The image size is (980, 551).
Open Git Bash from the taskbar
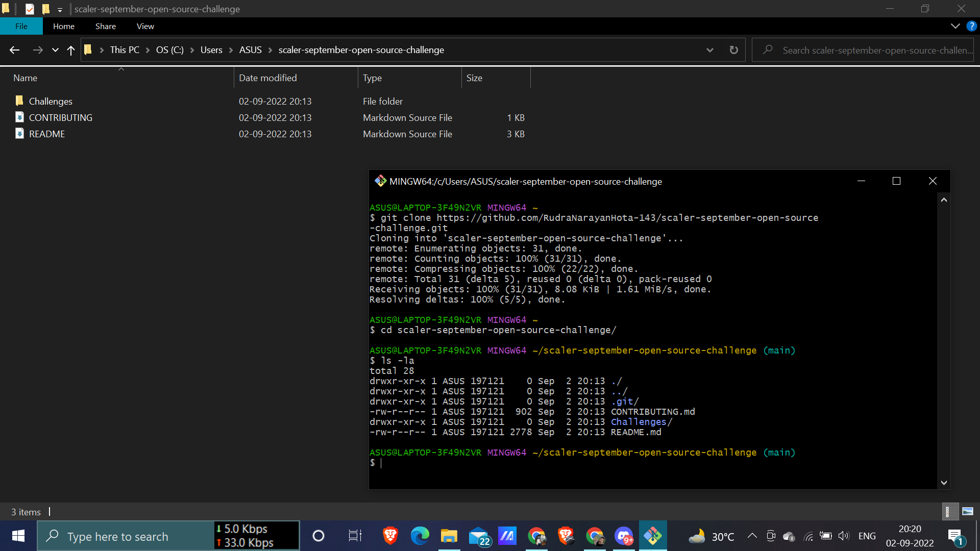(x=654, y=536)
